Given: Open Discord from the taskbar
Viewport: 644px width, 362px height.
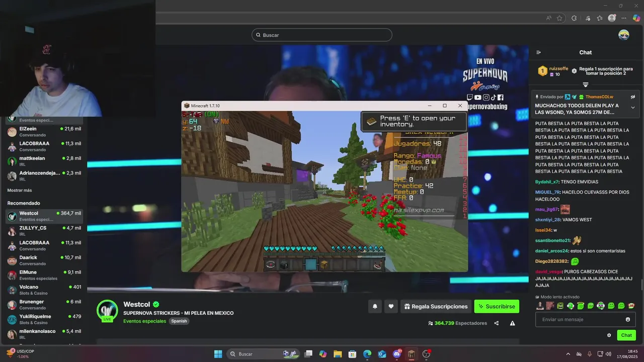Looking at the screenshot, I should click(x=397, y=354).
